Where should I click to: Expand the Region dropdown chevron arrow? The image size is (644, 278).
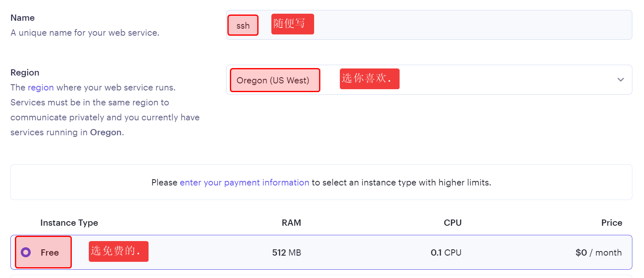[x=620, y=80]
